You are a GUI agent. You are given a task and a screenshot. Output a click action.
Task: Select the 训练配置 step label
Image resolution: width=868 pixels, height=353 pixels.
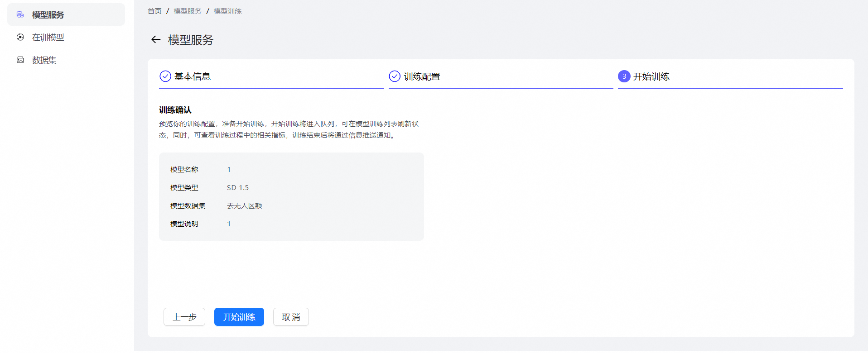422,76
